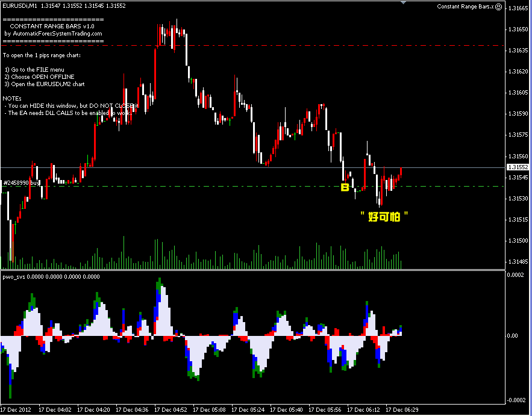Click "3) Open the EURUSDi,M2 chart" line

(45, 84)
